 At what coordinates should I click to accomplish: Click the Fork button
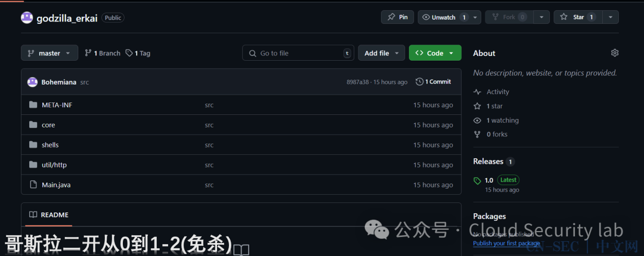[x=509, y=17]
